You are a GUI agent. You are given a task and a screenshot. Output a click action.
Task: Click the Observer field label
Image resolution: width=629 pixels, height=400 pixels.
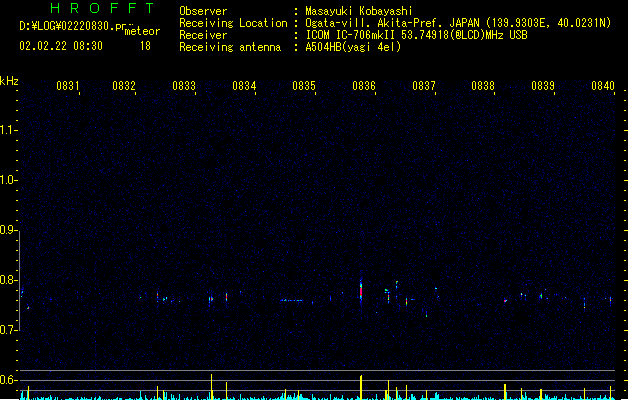pos(203,11)
